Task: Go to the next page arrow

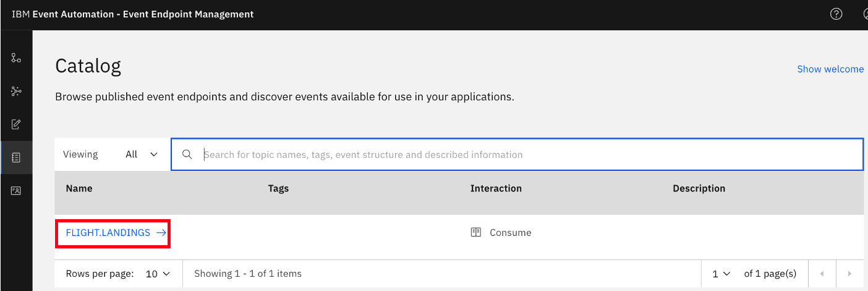Action: pyautogui.click(x=849, y=274)
